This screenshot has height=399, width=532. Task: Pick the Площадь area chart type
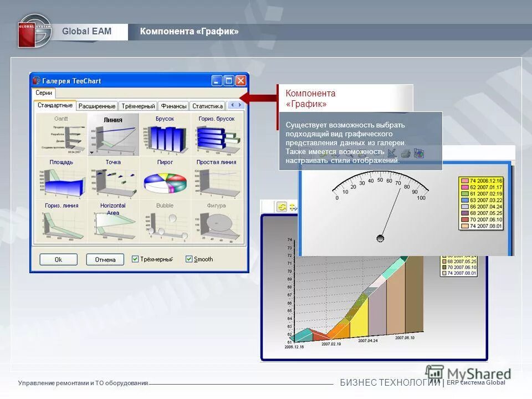pyautogui.click(x=62, y=178)
